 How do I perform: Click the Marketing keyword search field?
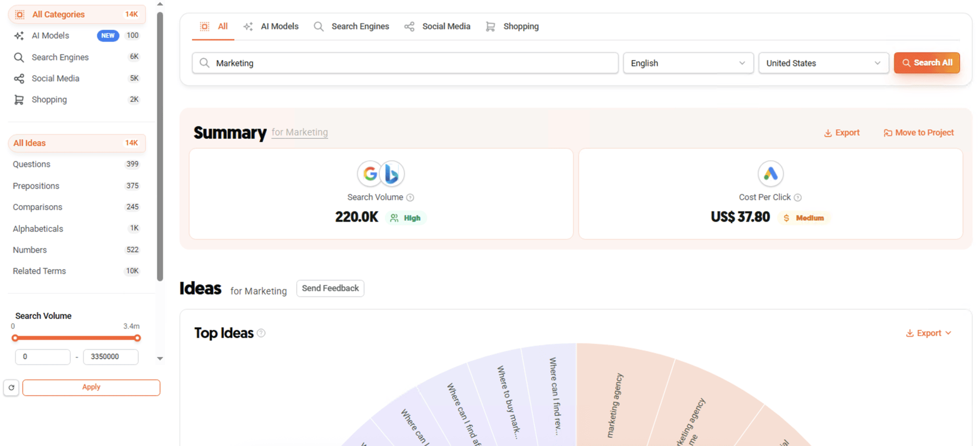(x=405, y=63)
